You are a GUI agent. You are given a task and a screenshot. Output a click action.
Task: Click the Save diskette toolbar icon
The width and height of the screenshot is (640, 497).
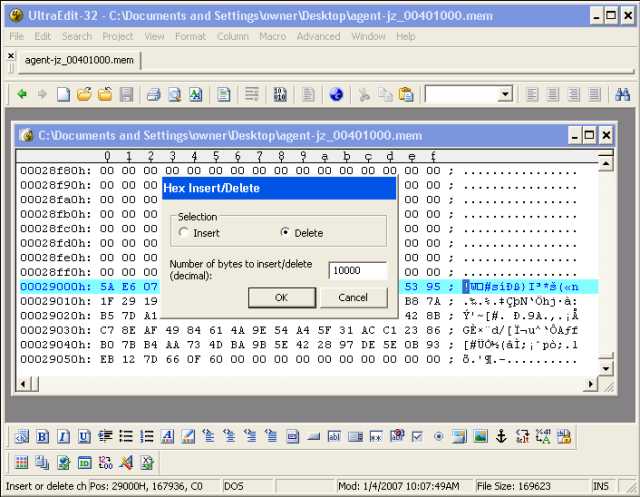click(127, 95)
